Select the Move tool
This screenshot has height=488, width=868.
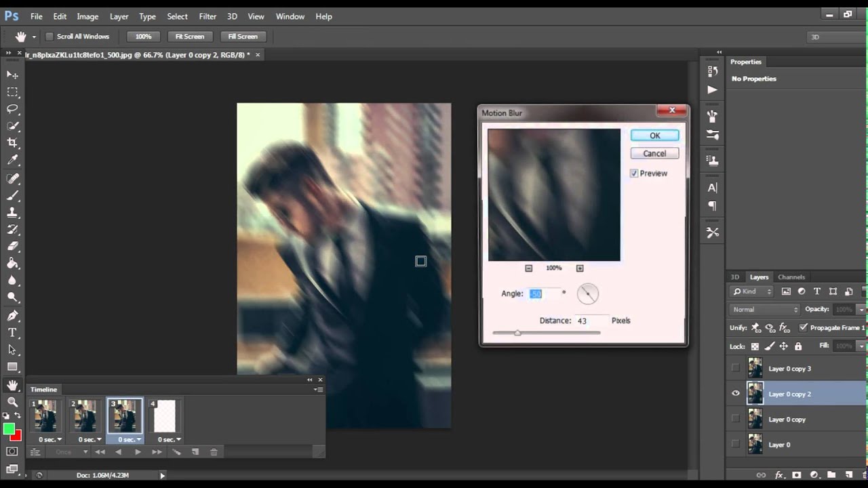point(12,75)
